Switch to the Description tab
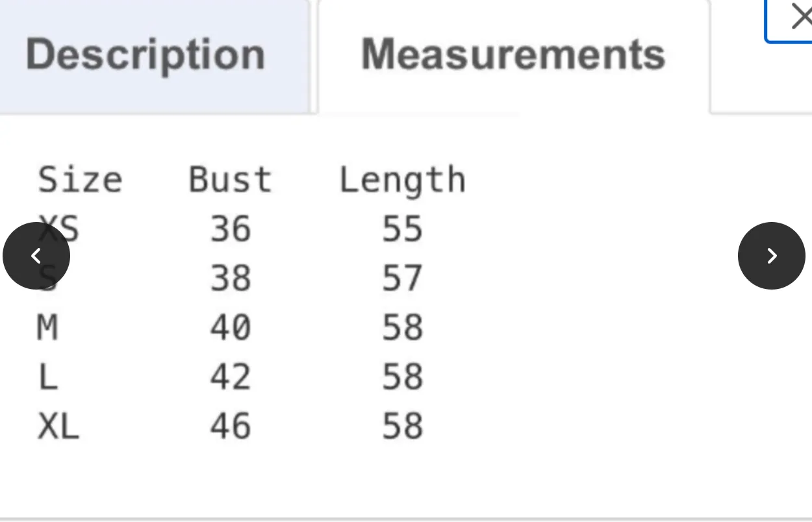Image resolution: width=812 pixels, height=522 pixels. click(x=146, y=55)
